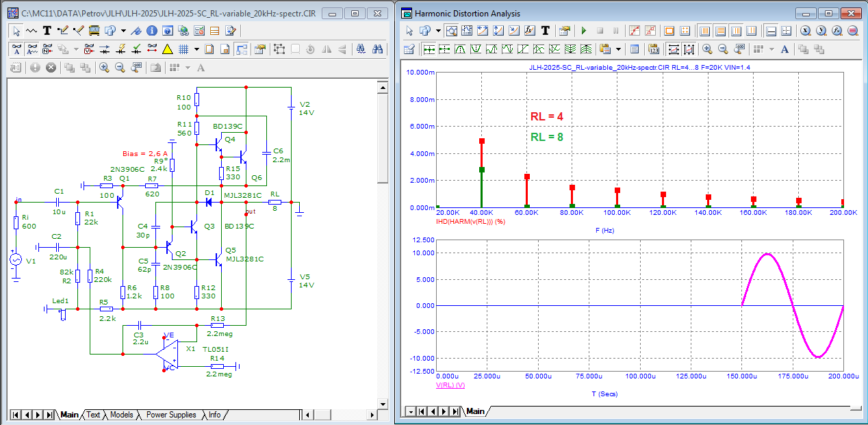The image size is (868, 425).
Task: Click the wire drawing tool
Action: (63, 31)
